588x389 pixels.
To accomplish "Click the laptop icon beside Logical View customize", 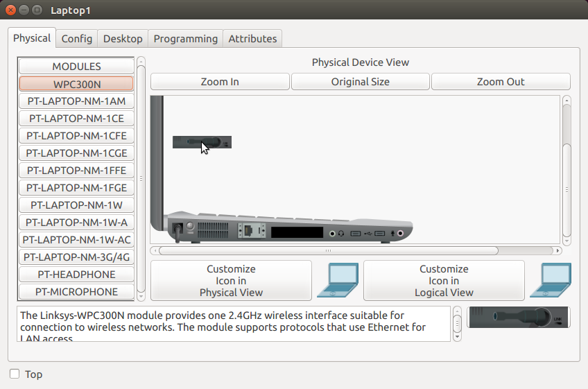I will [550, 280].
